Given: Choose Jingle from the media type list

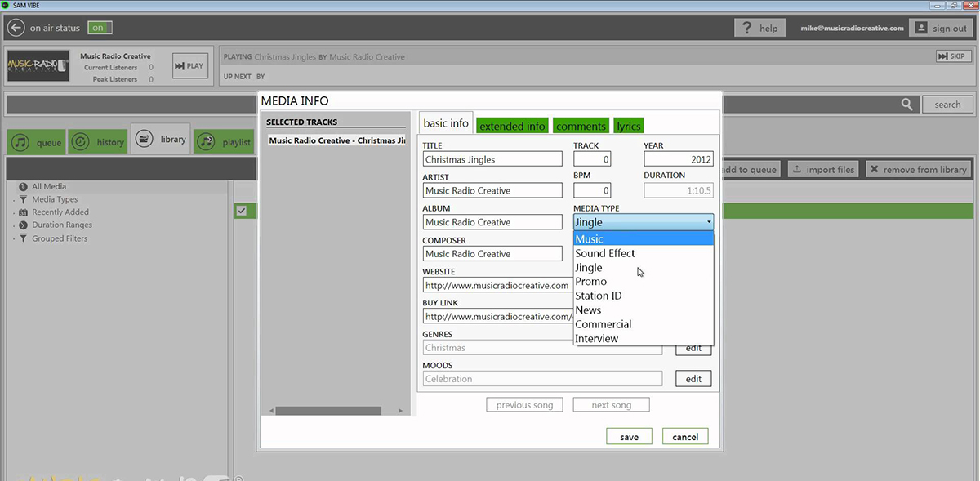Looking at the screenshot, I should pyautogui.click(x=644, y=267).
